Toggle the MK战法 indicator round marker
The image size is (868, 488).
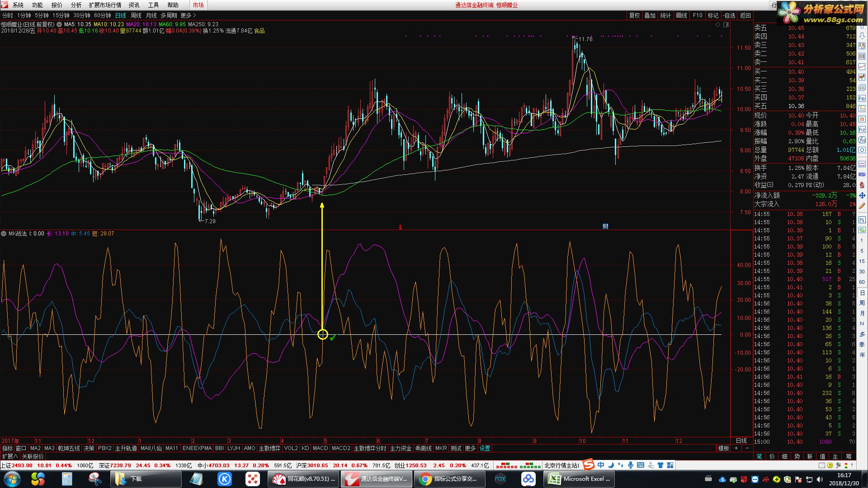click(x=4, y=234)
